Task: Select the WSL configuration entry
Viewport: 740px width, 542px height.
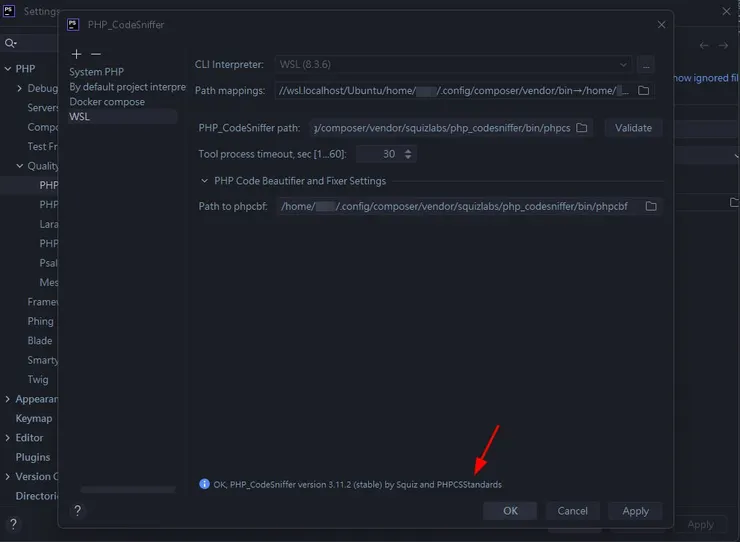Action: pyautogui.click(x=79, y=117)
